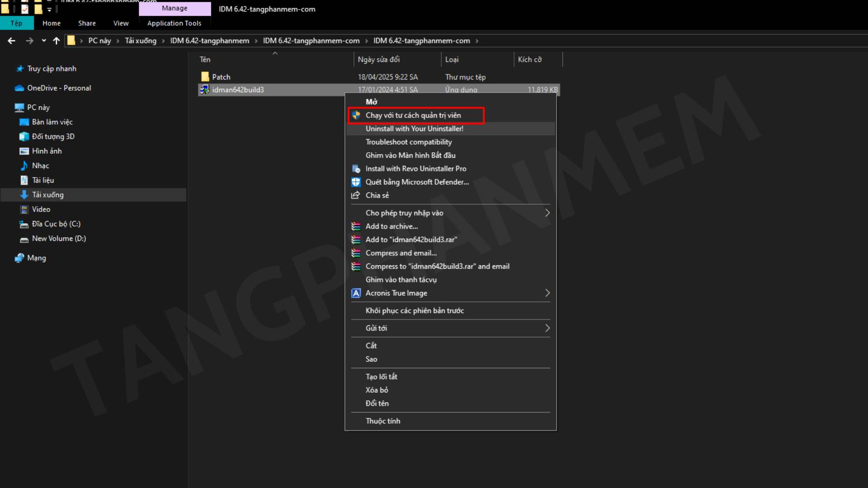Image resolution: width=868 pixels, height=488 pixels.
Task: Click the Acronis True Image icon
Action: coord(356,293)
